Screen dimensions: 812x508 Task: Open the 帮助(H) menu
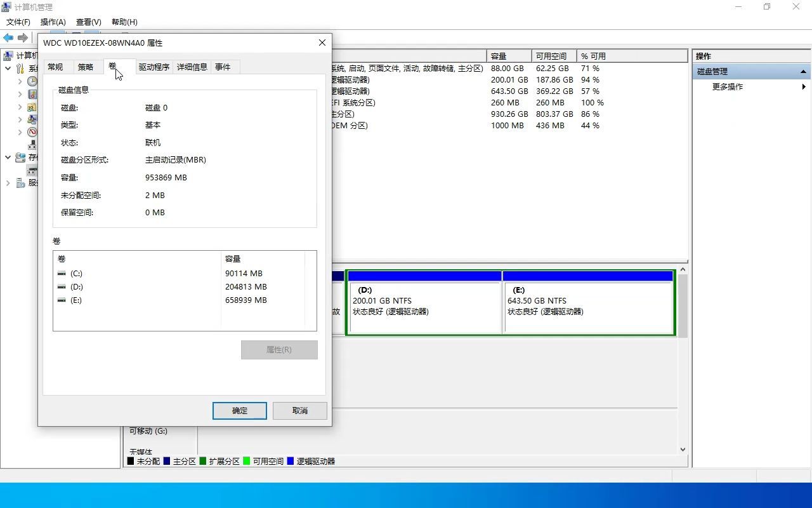click(x=124, y=22)
